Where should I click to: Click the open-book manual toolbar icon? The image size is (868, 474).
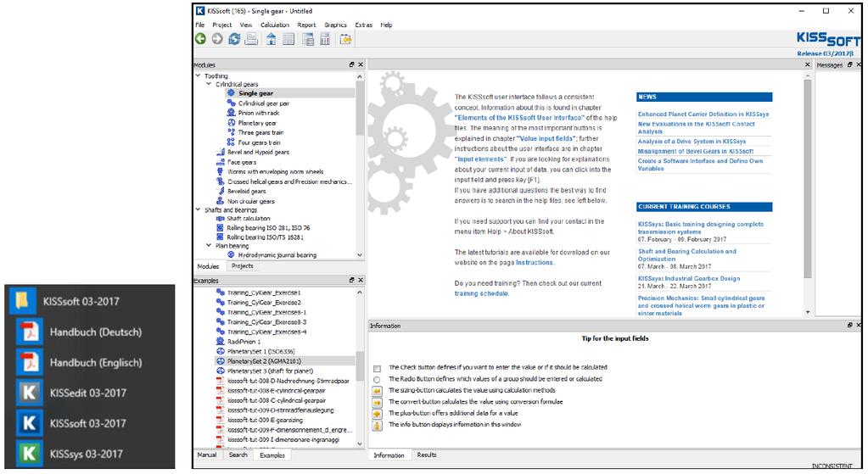pyautogui.click(x=288, y=39)
